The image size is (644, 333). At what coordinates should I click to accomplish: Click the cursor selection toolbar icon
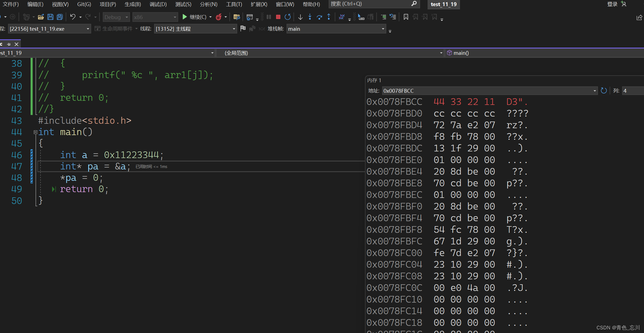(x=361, y=17)
